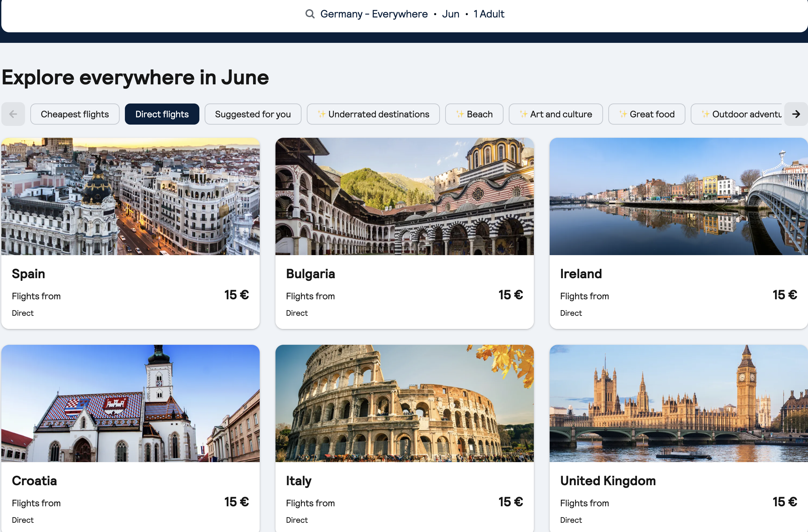Click the 15 € price for Ireland
The height and width of the screenshot is (532, 808).
tap(785, 295)
